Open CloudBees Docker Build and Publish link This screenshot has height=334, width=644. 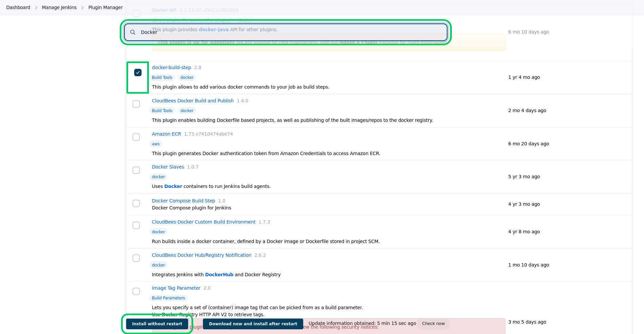coord(193,101)
